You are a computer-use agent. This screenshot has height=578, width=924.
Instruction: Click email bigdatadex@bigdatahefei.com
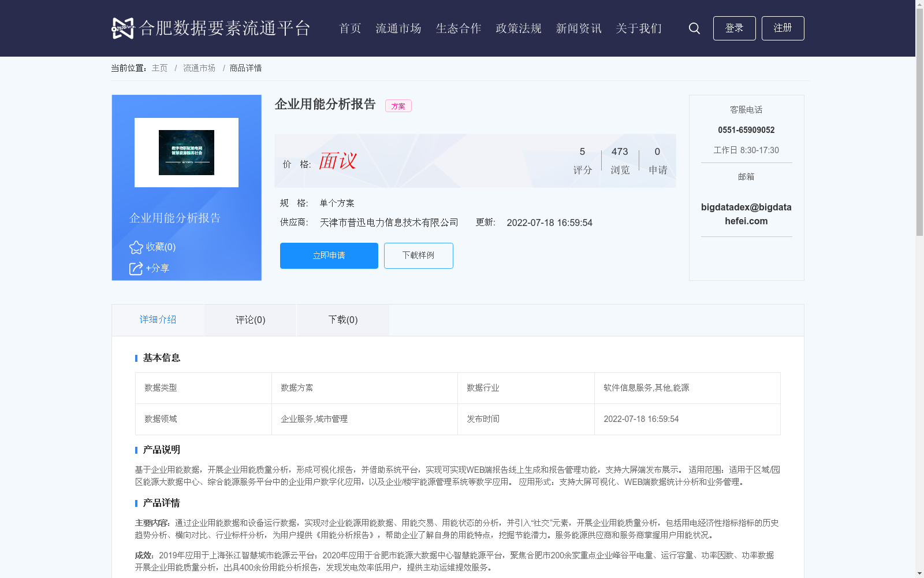click(x=746, y=214)
